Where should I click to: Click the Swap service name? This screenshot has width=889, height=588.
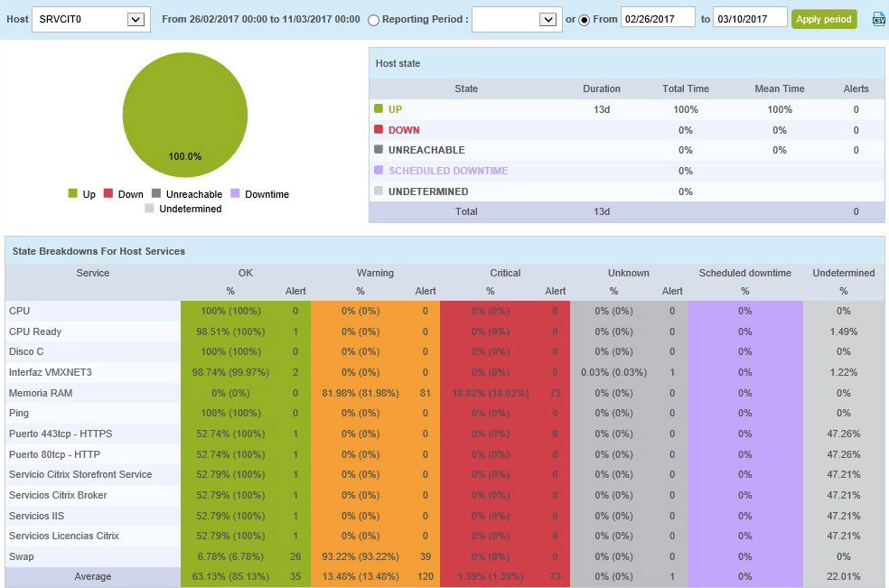pyautogui.click(x=22, y=556)
